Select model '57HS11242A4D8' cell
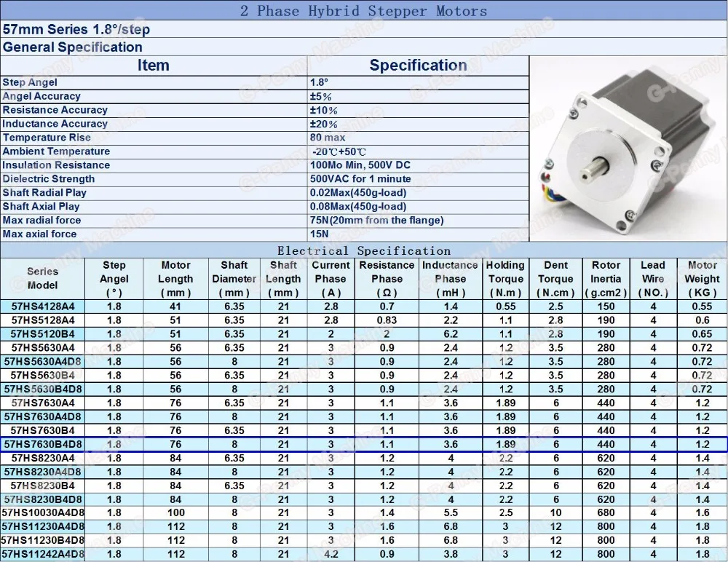728x562 pixels. (43, 554)
